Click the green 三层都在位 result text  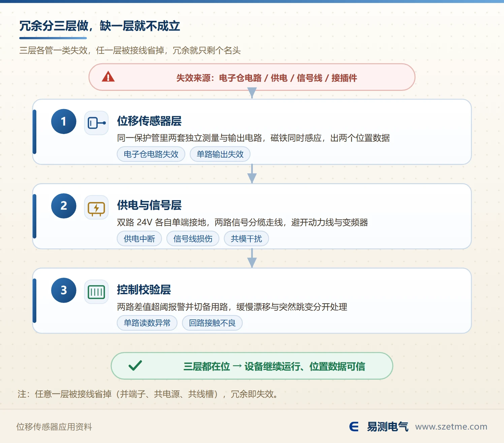(274, 366)
